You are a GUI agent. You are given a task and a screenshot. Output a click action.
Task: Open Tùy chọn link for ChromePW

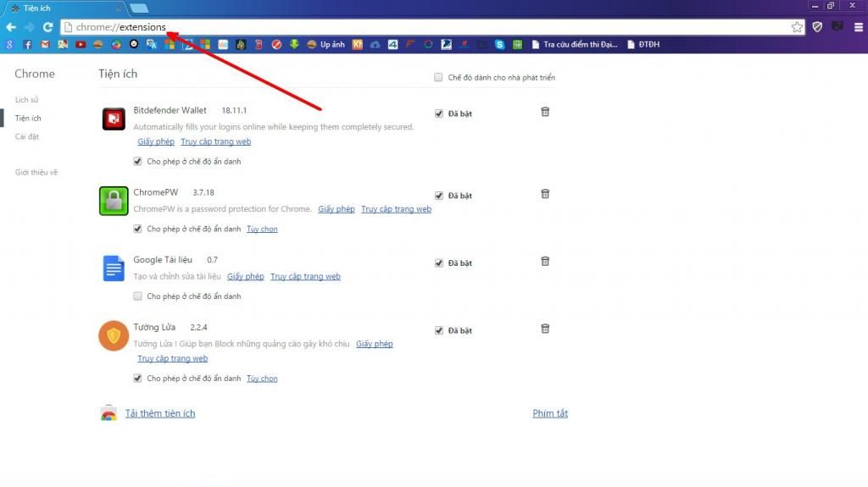[x=262, y=230]
